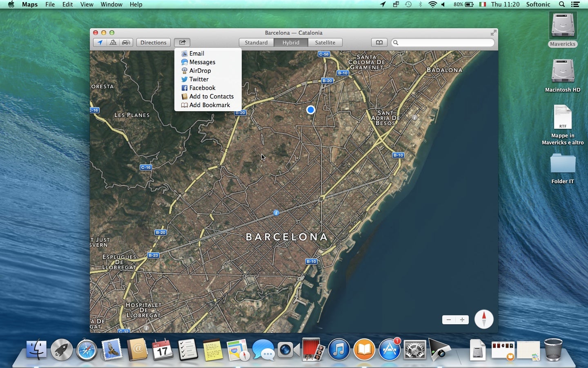Toggle 3D buildings view in toolbar
The width and height of the screenshot is (588, 368).
coord(113,43)
